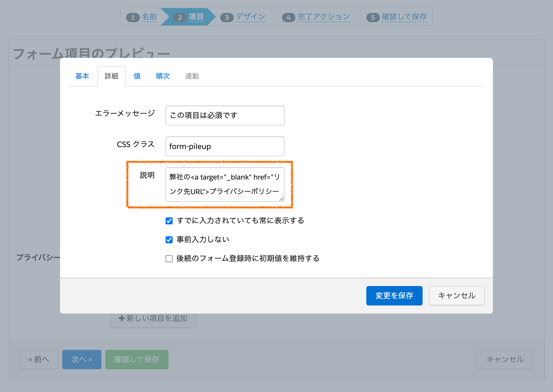Click the 変更を保存 button
This screenshot has width=553, height=392.
[x=394, y=296]
